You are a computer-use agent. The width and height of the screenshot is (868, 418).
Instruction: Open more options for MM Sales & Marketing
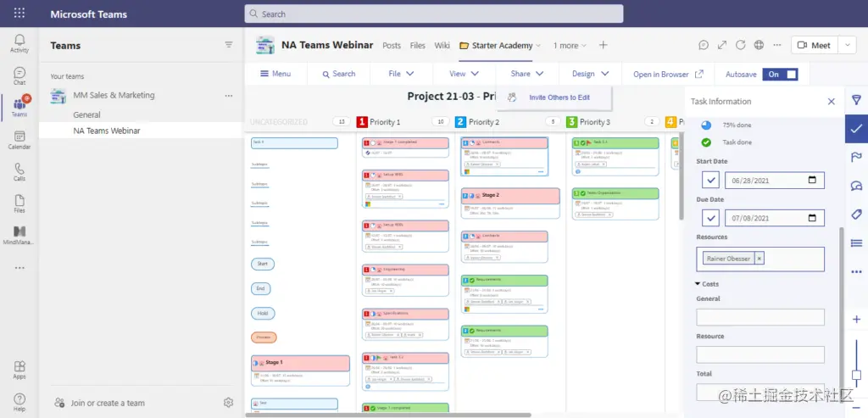(229, 96)
